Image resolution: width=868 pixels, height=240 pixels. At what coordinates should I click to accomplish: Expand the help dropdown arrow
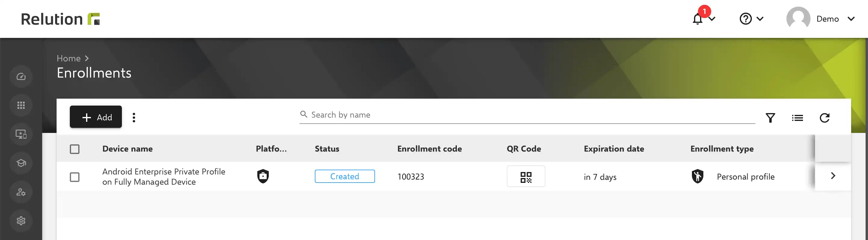tap(760, 19)
